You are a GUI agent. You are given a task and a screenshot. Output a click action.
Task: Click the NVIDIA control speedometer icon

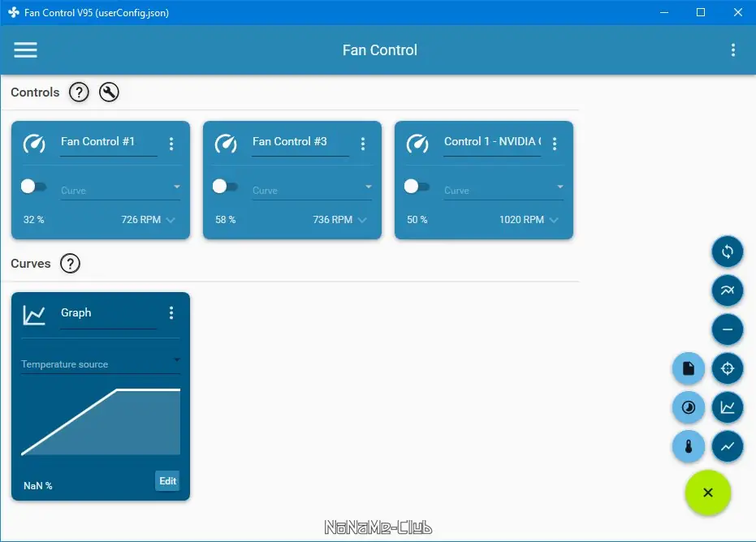point(417,143)
